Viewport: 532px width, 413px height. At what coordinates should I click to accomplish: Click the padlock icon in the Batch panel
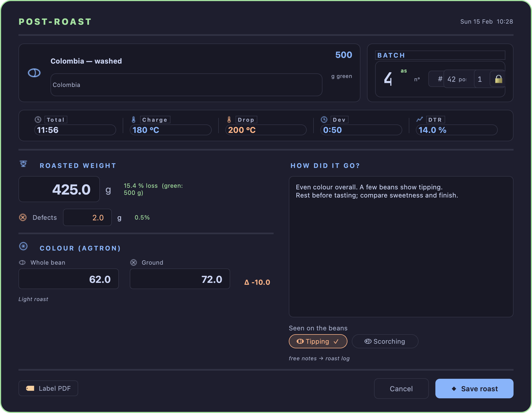coord(499,79)
